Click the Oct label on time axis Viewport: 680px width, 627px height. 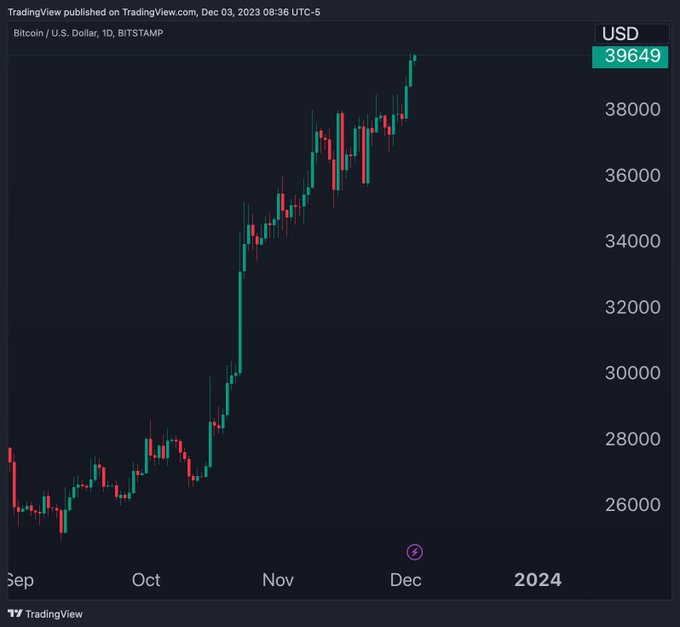coord(146,580)
